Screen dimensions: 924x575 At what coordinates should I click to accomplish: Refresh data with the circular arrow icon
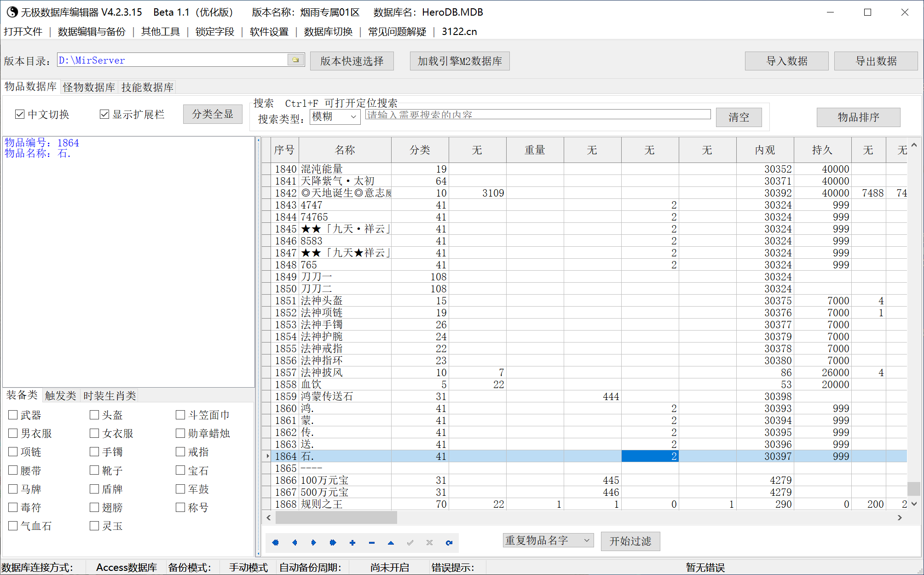pos(449,543)
